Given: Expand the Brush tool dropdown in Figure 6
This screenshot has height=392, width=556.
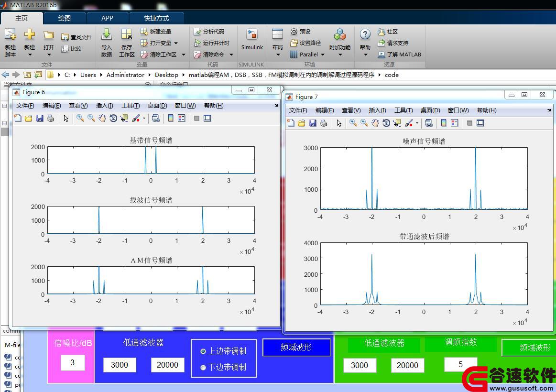Looking at the screenshot, I should pyautogui.click(x=144, y=119).
